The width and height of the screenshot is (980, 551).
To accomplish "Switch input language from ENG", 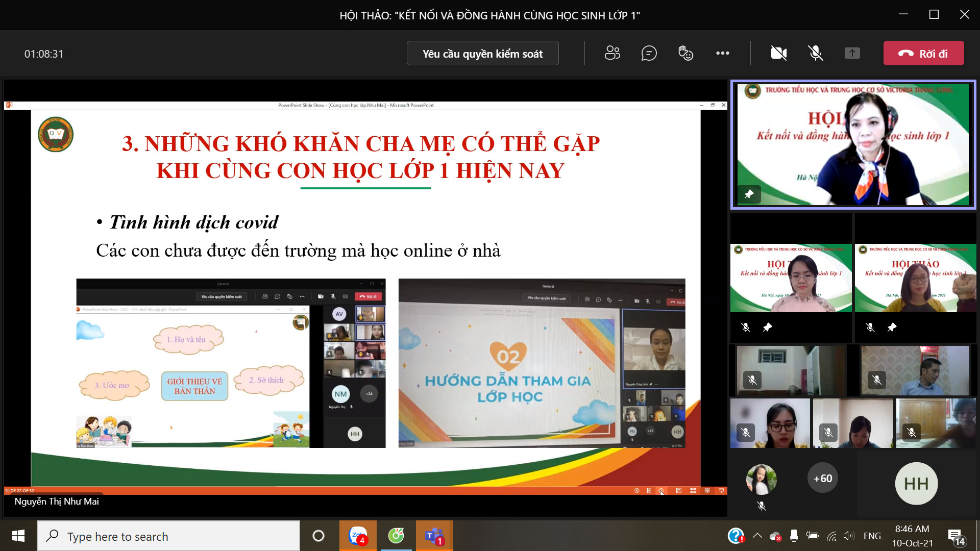I will [872, 536].
